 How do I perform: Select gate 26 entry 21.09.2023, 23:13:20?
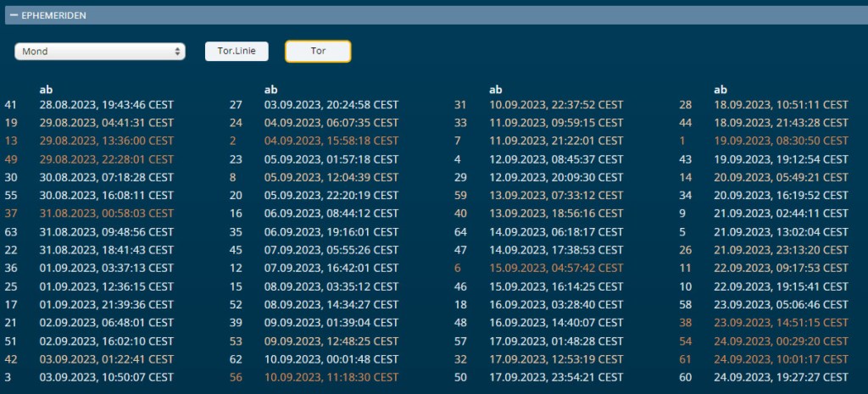point(781,250)
